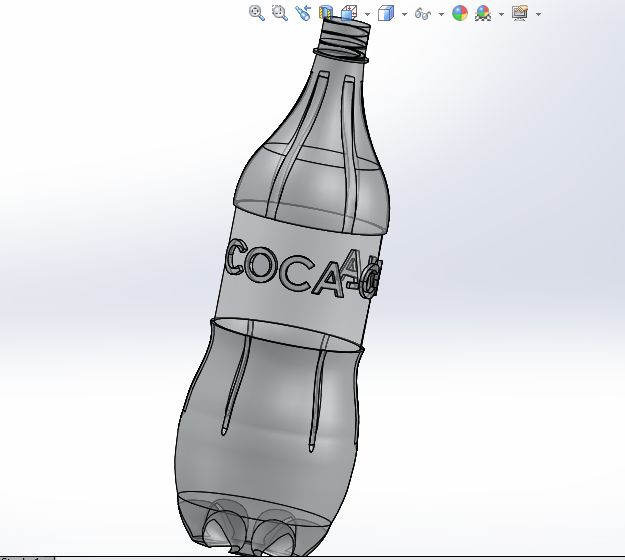The width and height of the screenshot is (625, 560).
Task: Click the Edit Appearance color ball
Action: [460, 13]
